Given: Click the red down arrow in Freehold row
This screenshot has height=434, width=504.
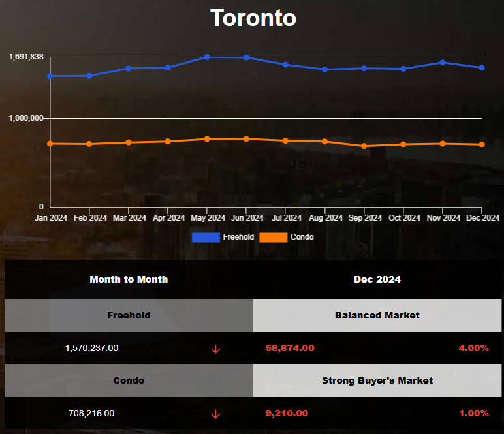Looking at the screenshot, I should pos(215,349).
